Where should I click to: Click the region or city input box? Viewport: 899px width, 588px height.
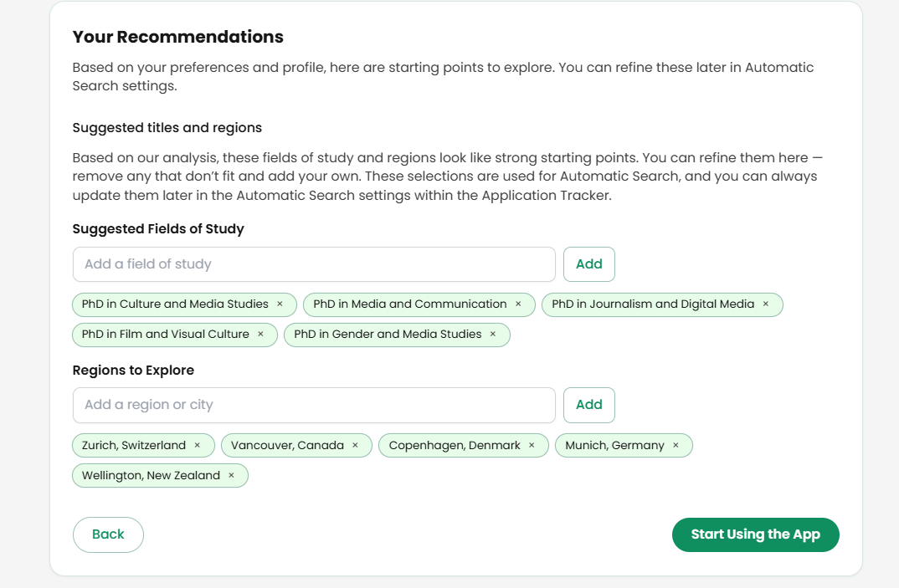314,404
